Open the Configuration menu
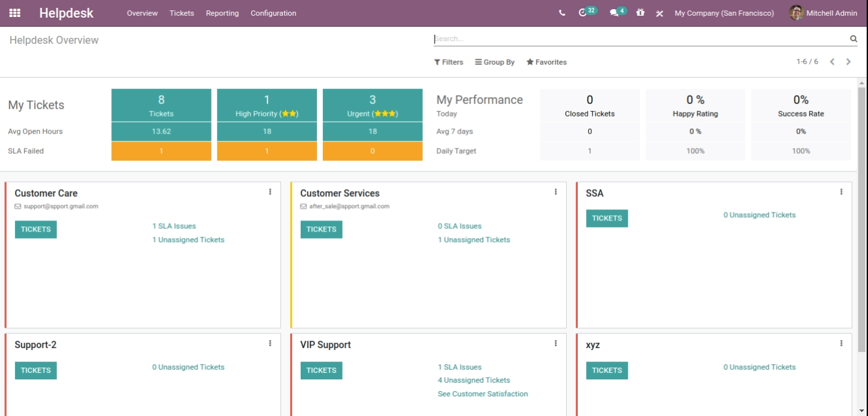The width and height of the screenshot is (868, 416). click(273, 13)
